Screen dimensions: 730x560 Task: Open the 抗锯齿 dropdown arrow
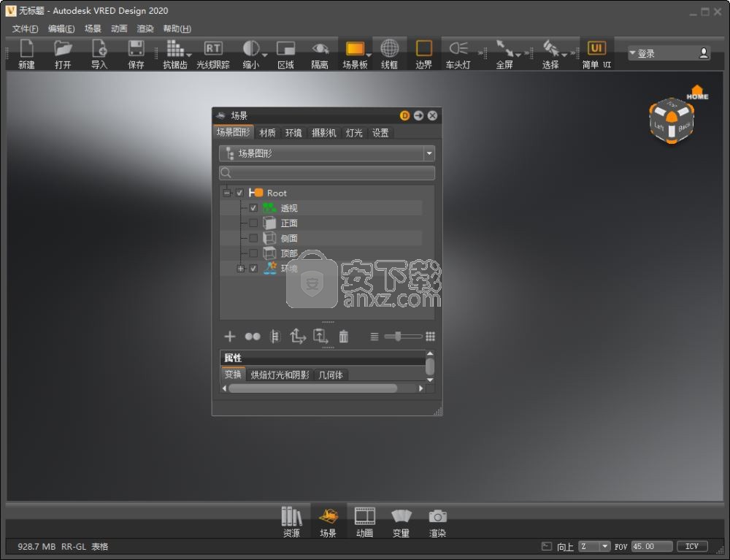189,56
